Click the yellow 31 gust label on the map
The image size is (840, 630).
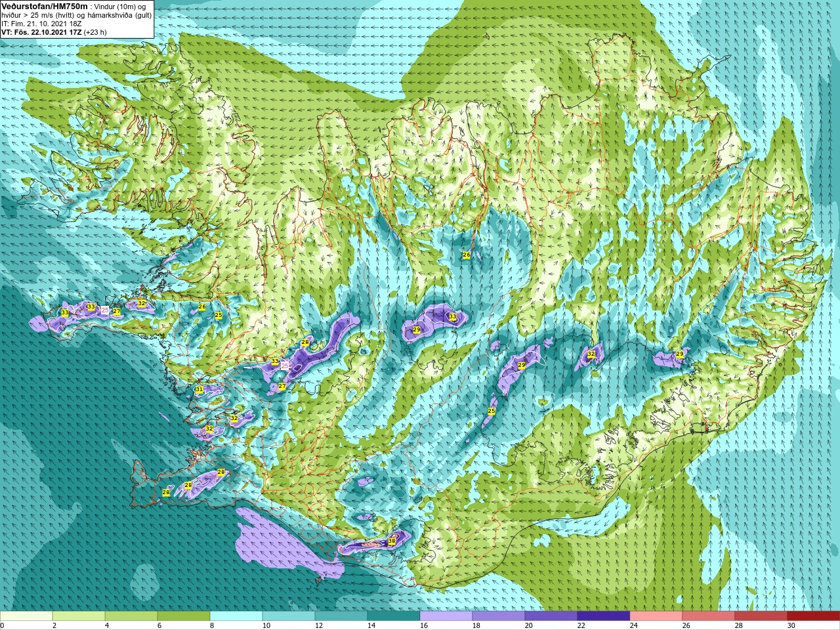coord(199,390)
